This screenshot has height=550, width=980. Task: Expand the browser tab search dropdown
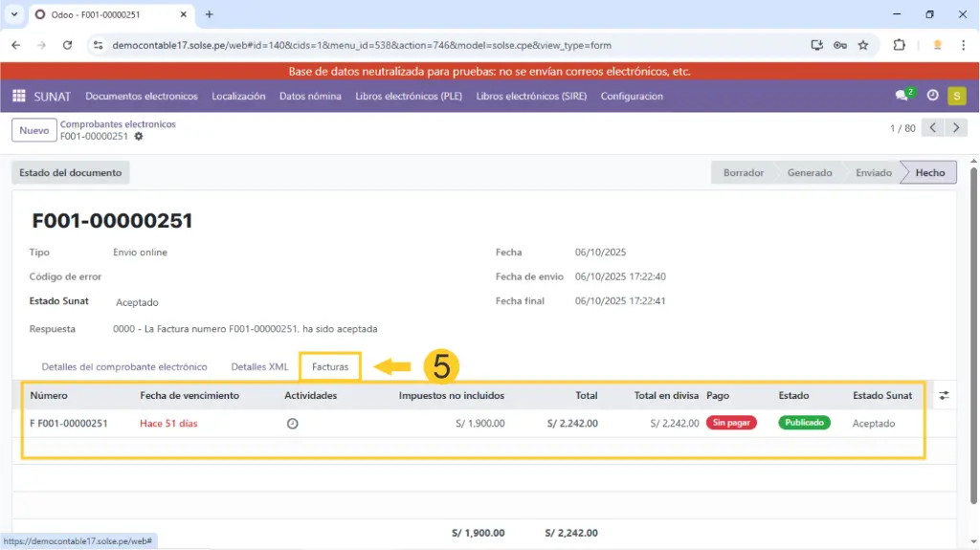13,14
